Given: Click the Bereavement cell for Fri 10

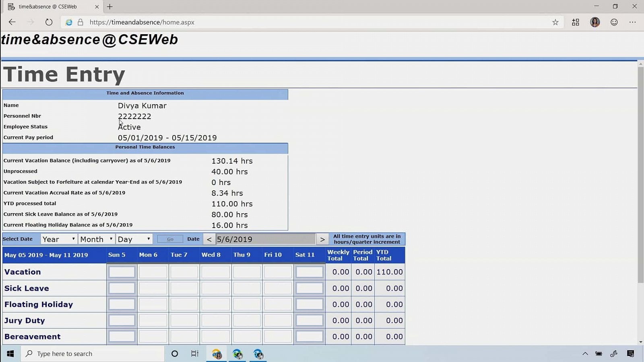Looking at the screenshot, I should (278, 336).
